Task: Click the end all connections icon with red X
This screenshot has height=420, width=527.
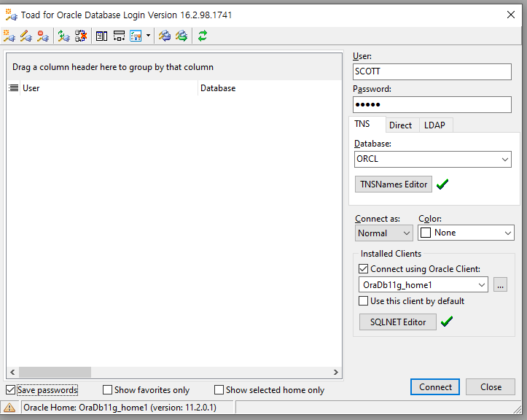Action: (x=81, y=36)
